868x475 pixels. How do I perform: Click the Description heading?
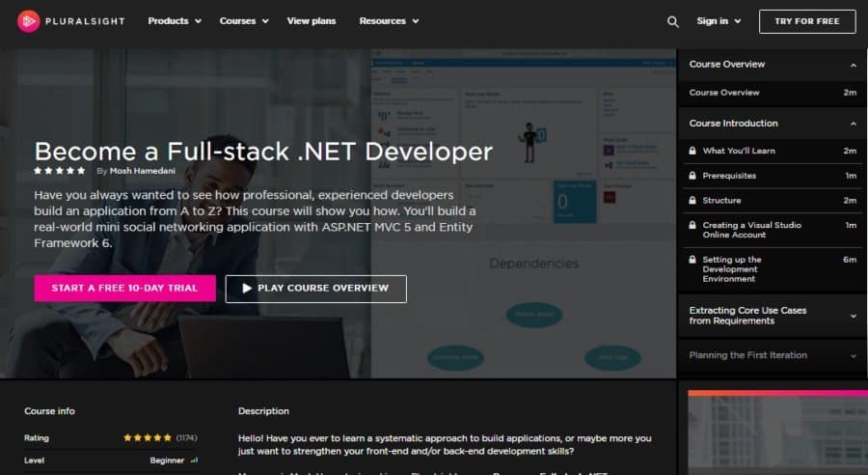pos(263,411)
